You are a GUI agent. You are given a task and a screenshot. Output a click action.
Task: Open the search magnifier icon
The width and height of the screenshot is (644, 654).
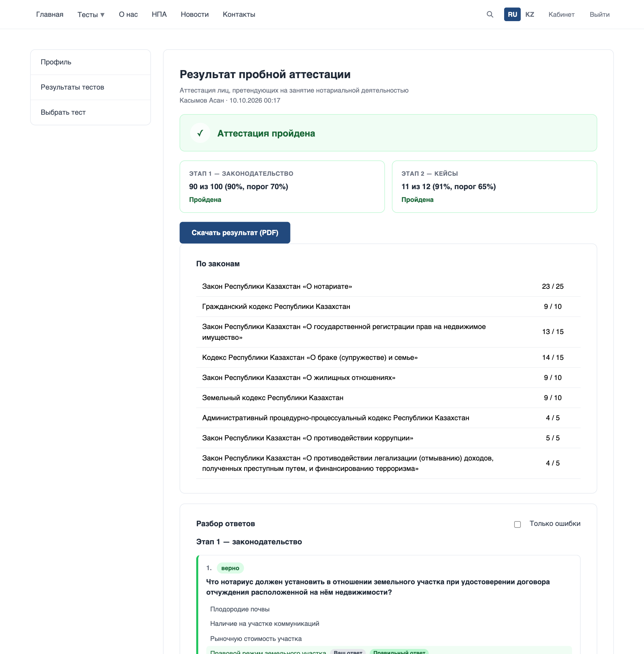coord(490,14)
